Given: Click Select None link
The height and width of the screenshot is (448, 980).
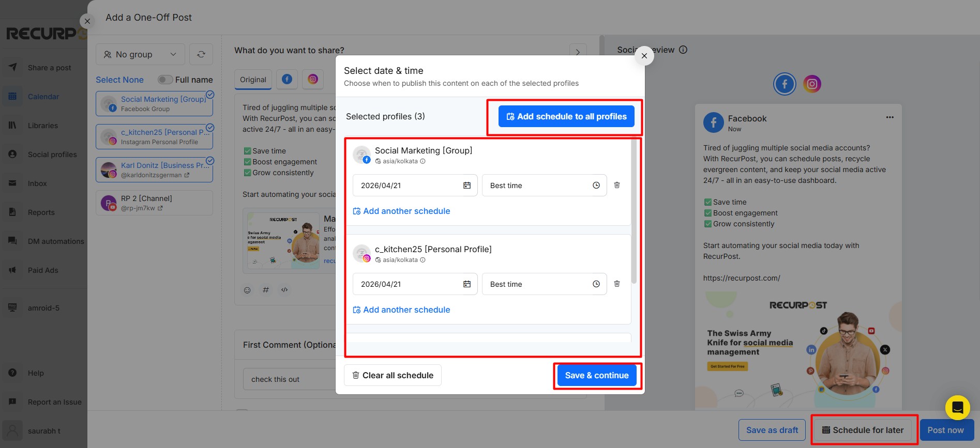Looking at the screenshot, I should point(119,80).
